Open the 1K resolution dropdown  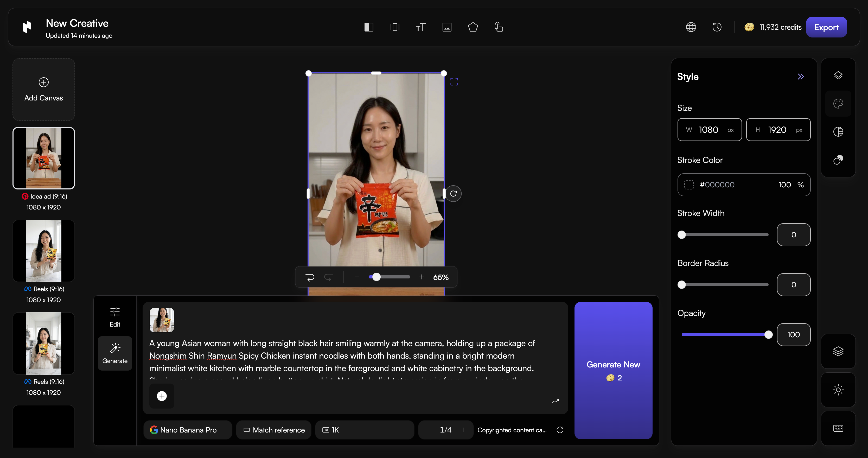(x=365, y=430)
